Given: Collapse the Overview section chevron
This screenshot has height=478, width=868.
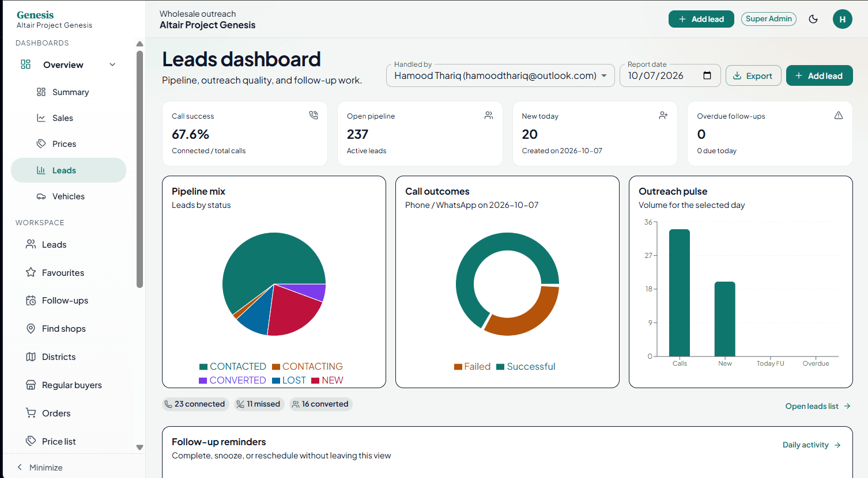Looking at the screenshot, I should click(112, 65).
